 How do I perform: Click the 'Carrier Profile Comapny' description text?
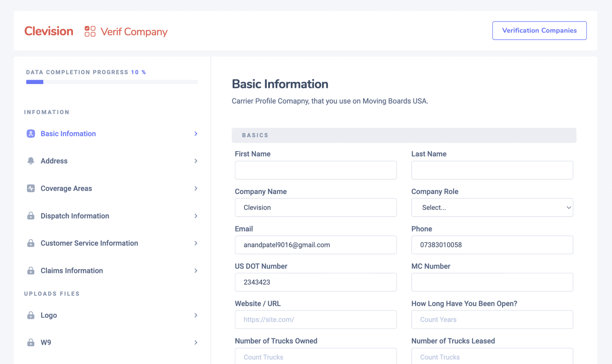coord(330,101)
